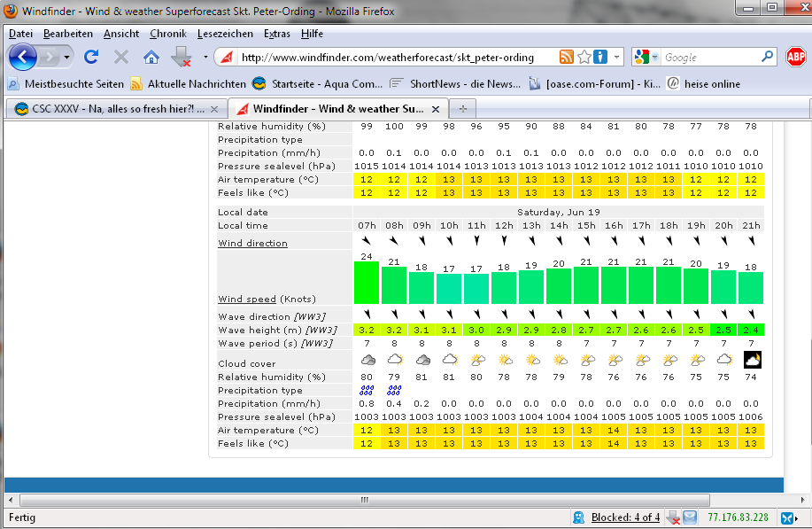Click in the address bar URL field
The height and width of the screenshot is (529, 812).
390,58
